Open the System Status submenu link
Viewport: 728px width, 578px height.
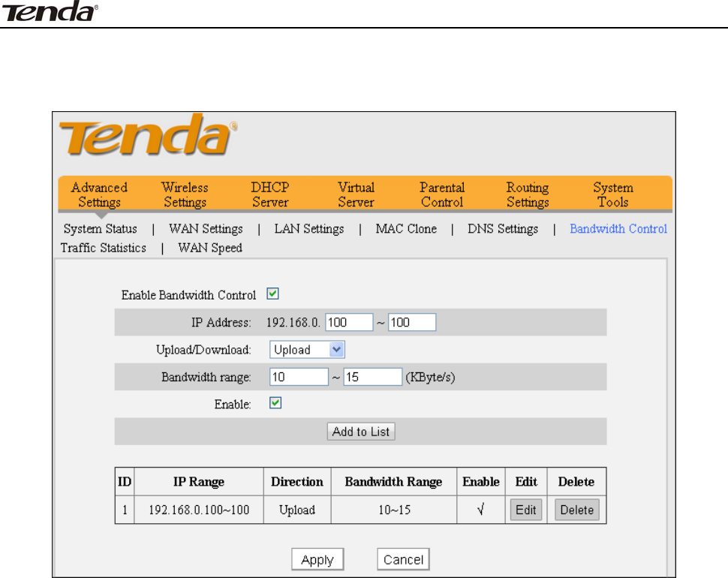point(101,229)
